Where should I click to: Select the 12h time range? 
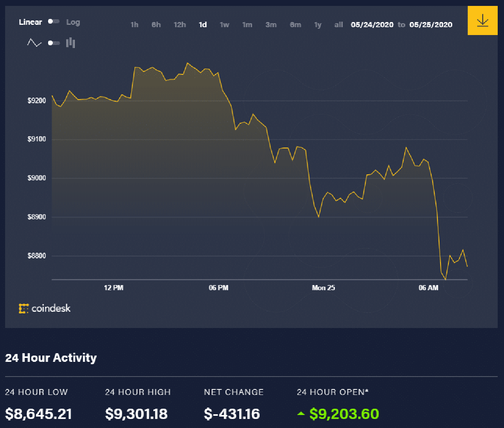[x=180, y=25]
